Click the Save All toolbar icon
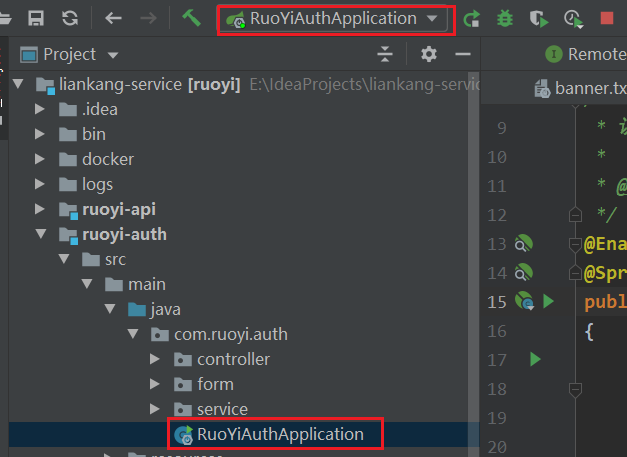Image resolution: width=627 pixels, height=457 pixels. point(36,18)
